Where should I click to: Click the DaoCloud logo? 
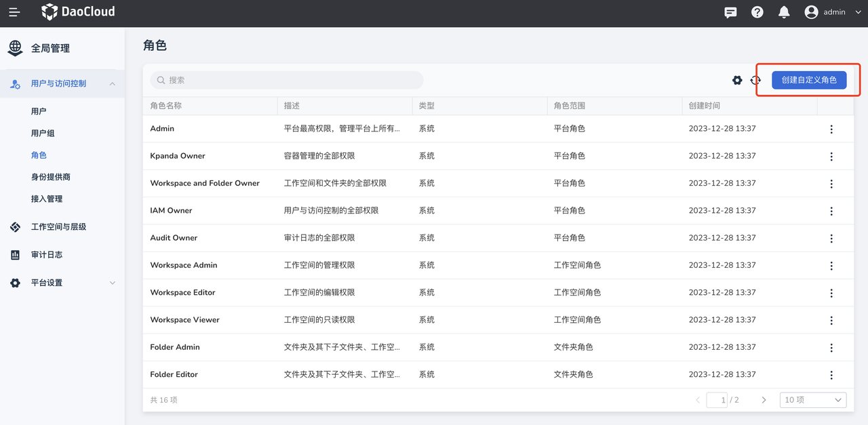point(78,12)
